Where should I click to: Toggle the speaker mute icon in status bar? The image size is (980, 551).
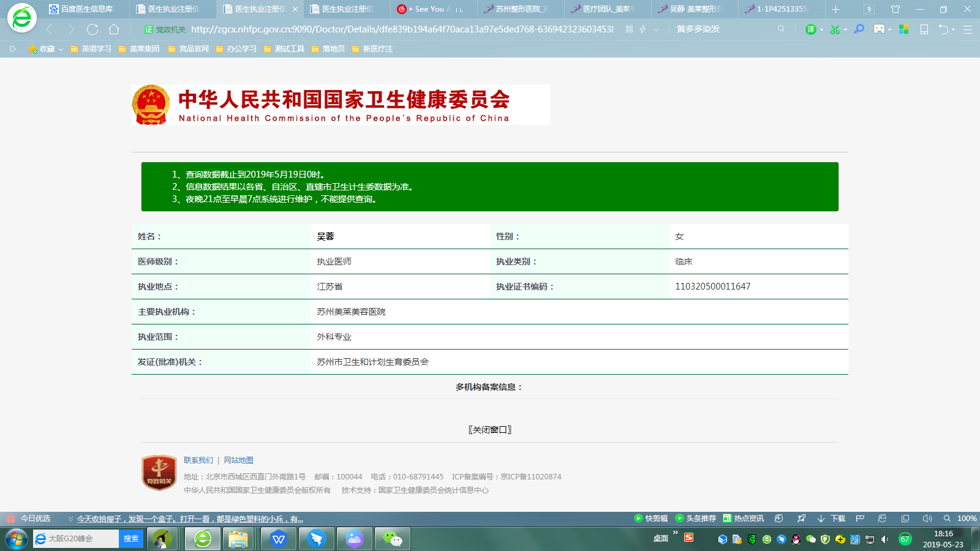927,519
